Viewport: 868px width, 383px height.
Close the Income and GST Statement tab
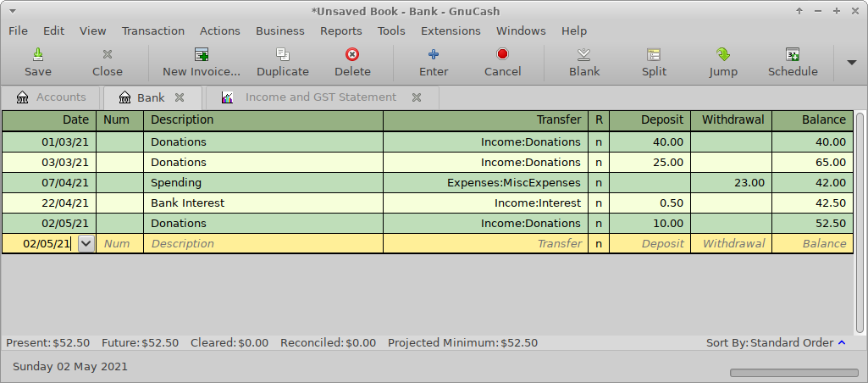tap(417, 97)
